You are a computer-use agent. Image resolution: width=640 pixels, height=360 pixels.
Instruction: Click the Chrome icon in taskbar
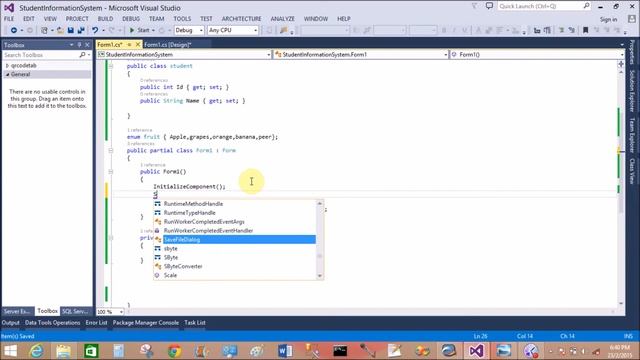point(175,351)
